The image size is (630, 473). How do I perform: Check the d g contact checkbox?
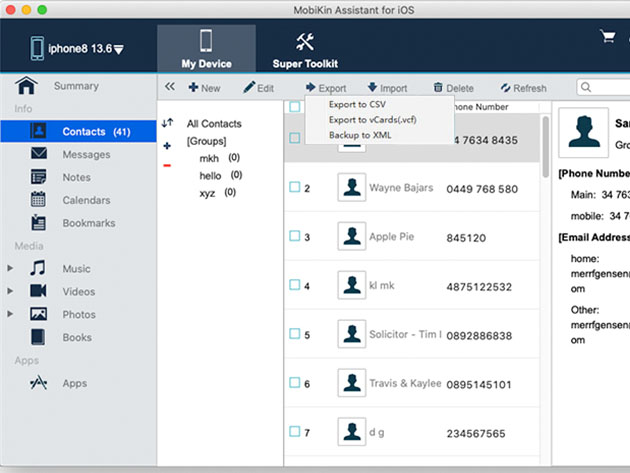(x=295, y=432)
